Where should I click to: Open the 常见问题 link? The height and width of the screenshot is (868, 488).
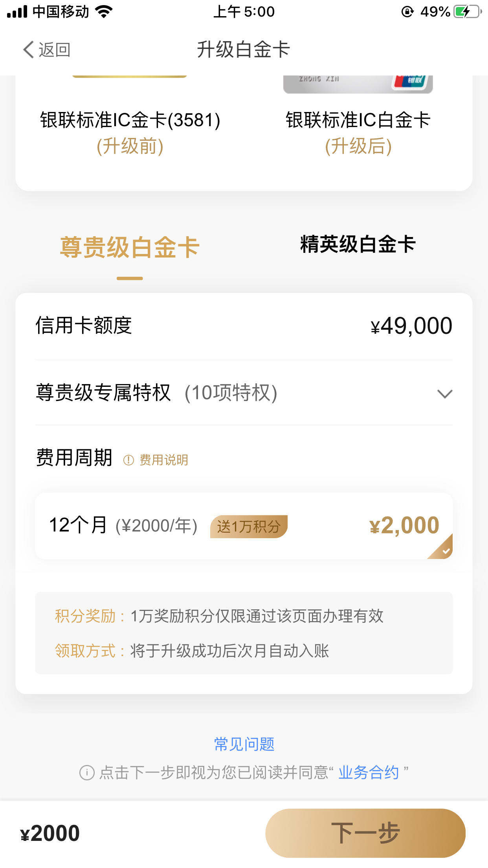pos(244,744)
